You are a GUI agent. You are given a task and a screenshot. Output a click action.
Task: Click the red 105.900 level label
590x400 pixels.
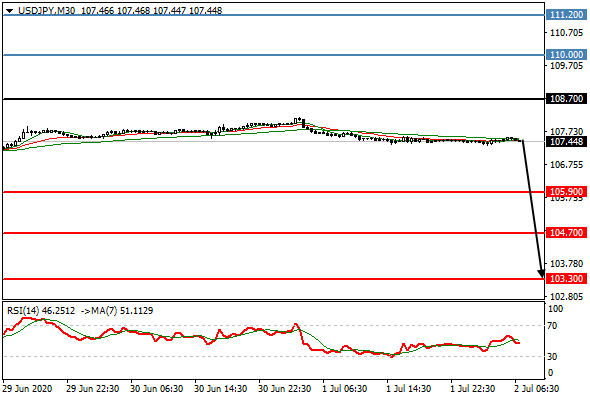566,192
